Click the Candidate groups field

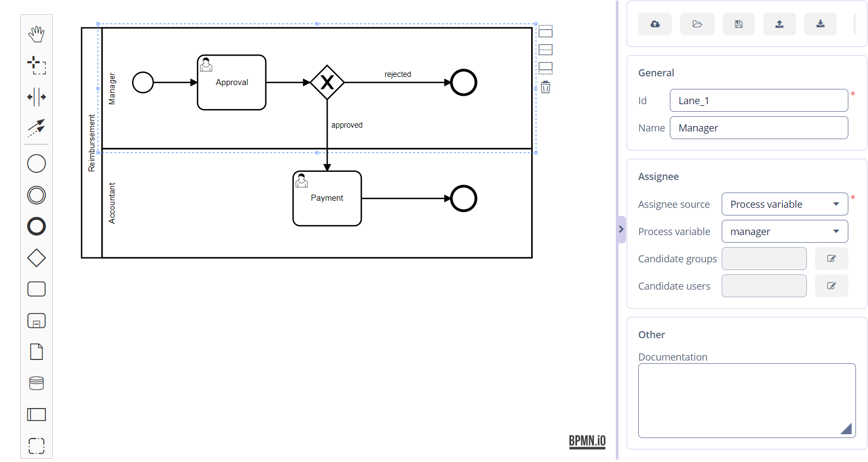[764, 259]
